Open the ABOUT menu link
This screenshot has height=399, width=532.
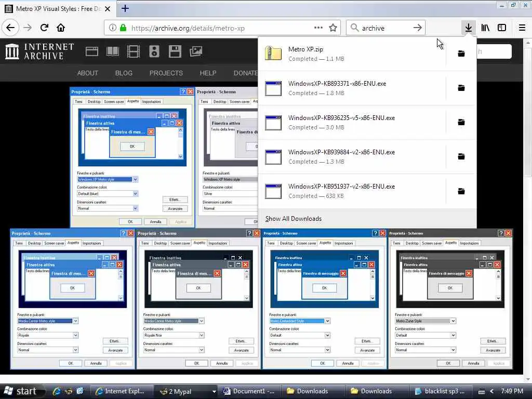click(x=87, y=73)
